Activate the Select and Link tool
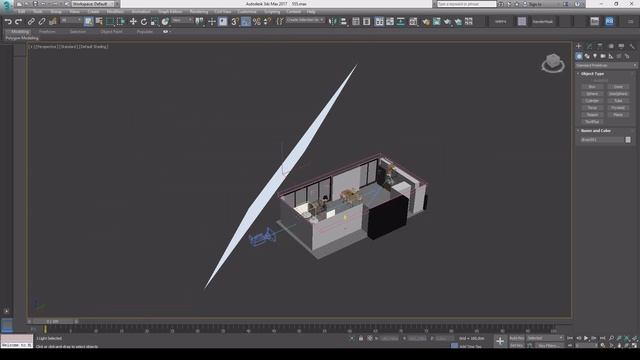Screen dimensions: 640x360 coord(31,22)
